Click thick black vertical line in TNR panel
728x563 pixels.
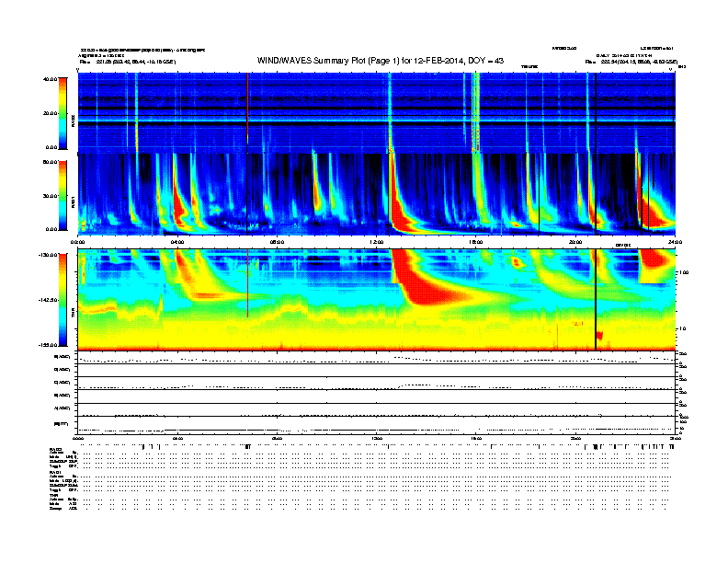click(x=596, y=300)
